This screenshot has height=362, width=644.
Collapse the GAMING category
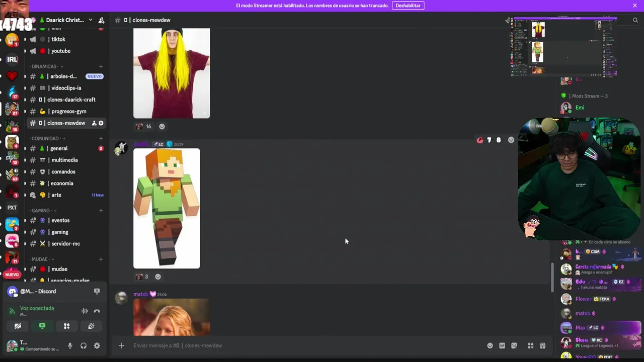pos(43,210)
